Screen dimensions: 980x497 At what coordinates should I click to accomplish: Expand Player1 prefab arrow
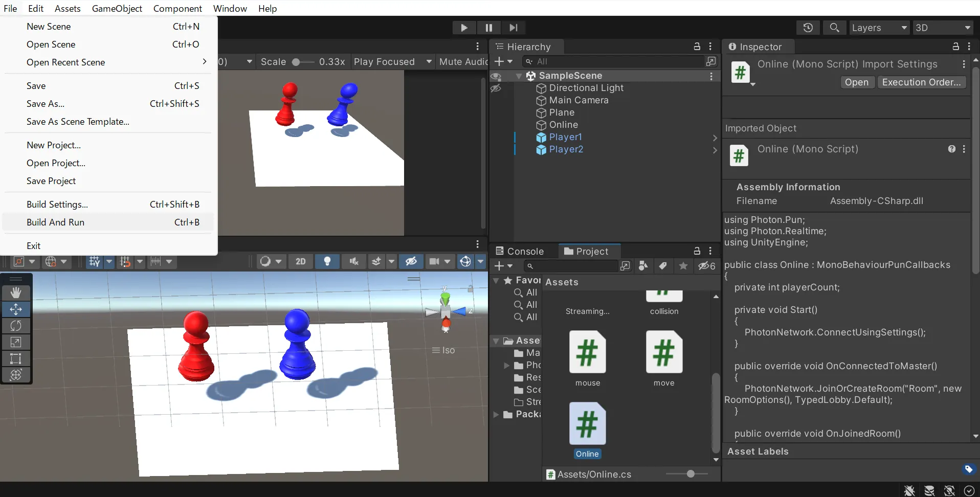[x=715, y=138]
